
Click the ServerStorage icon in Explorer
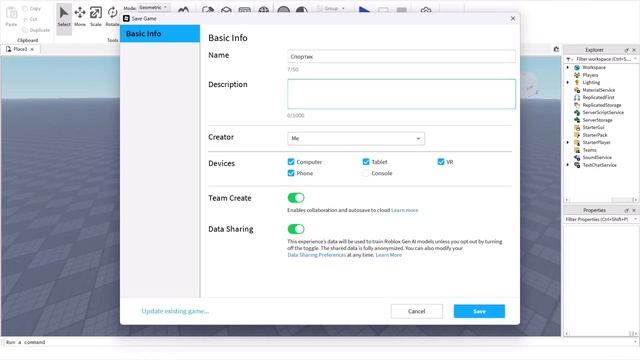[577, 120]
